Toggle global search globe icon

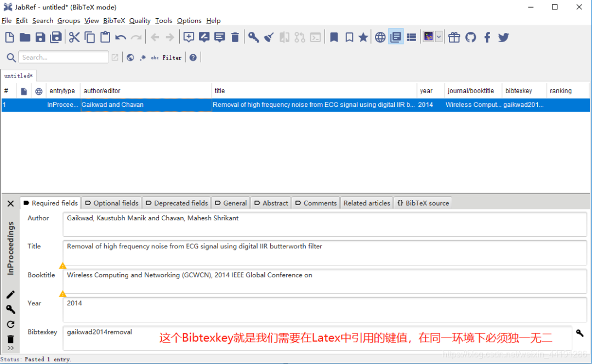coord(130,58)
